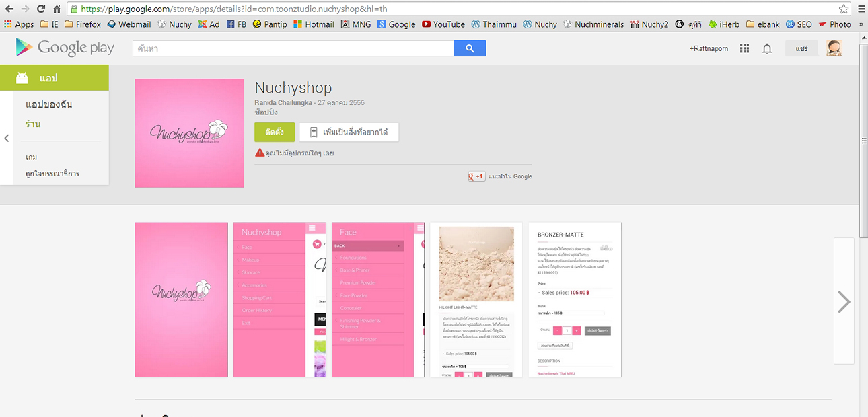
Task: Open the Chrome hamburger menu
Action: click(861, 9)
